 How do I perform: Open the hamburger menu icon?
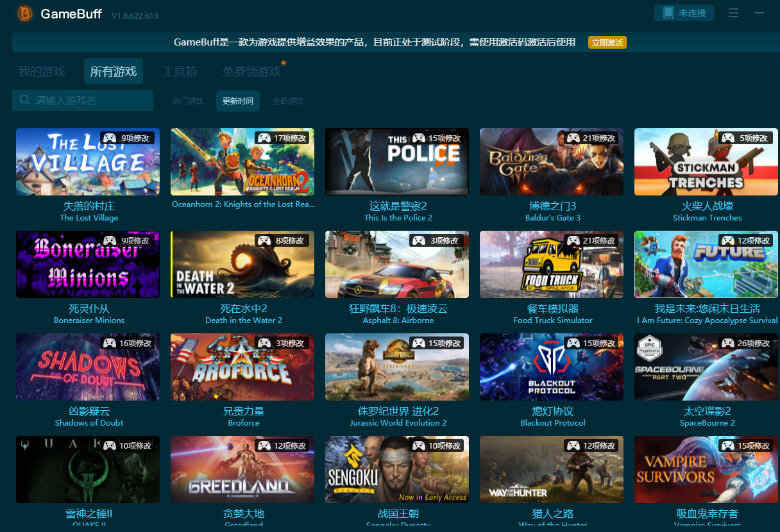tap(734, 13)
